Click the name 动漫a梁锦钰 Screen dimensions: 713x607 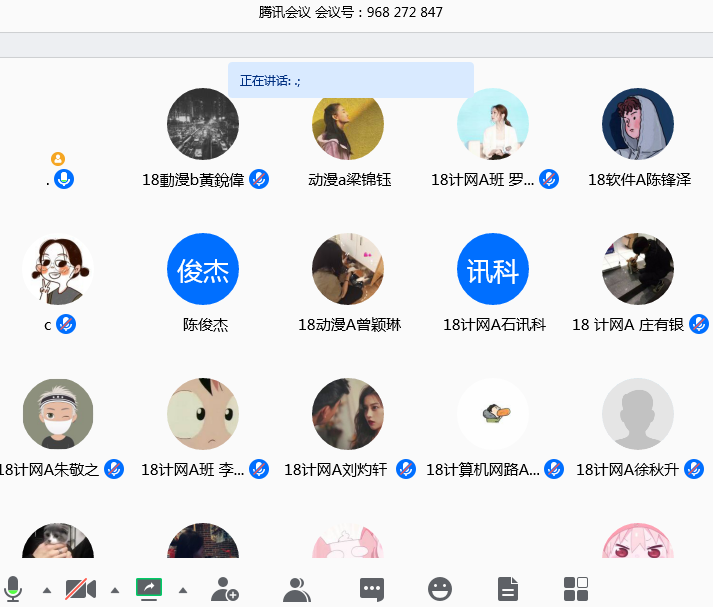pyautogui.click(x=350, y=180)
